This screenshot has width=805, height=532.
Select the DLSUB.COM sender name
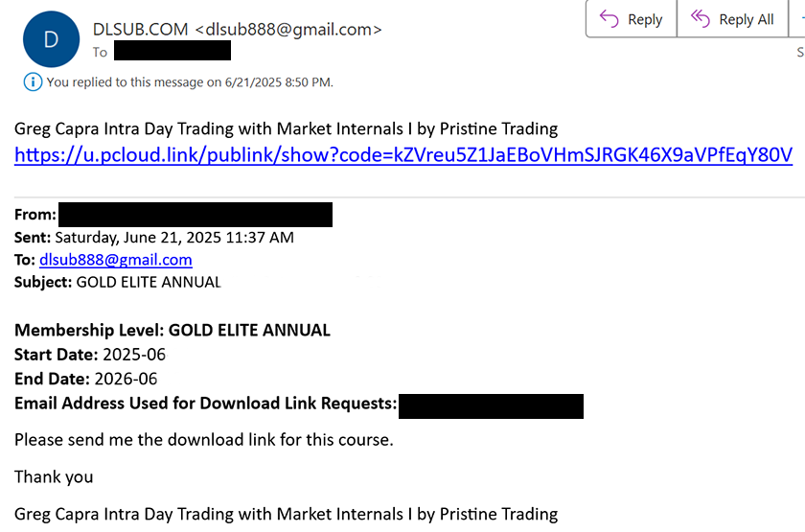tap(140, 30)
